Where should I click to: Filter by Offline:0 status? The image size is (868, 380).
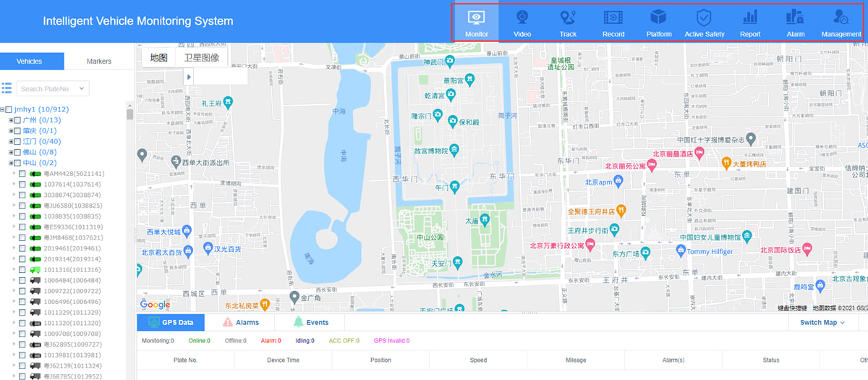pos(234,341)
